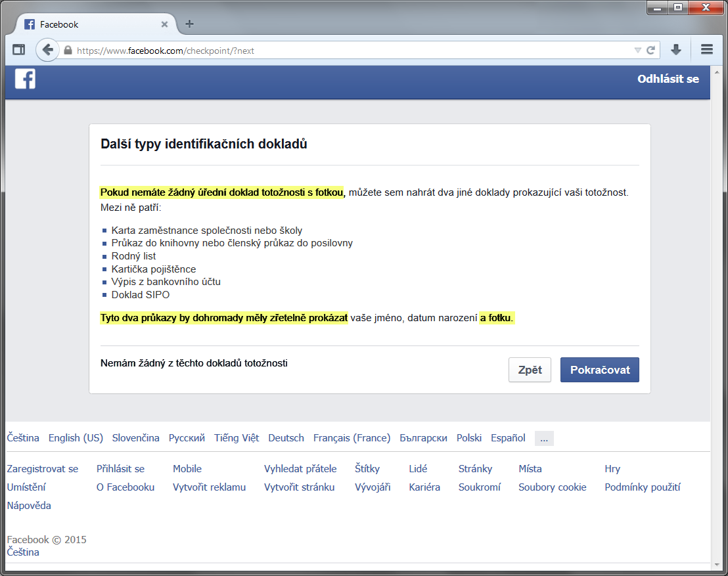This screenshot has height=576, width=728.
Task: Switch language to Deutsch
Action: pyautogui.click(x=286, y=437)
